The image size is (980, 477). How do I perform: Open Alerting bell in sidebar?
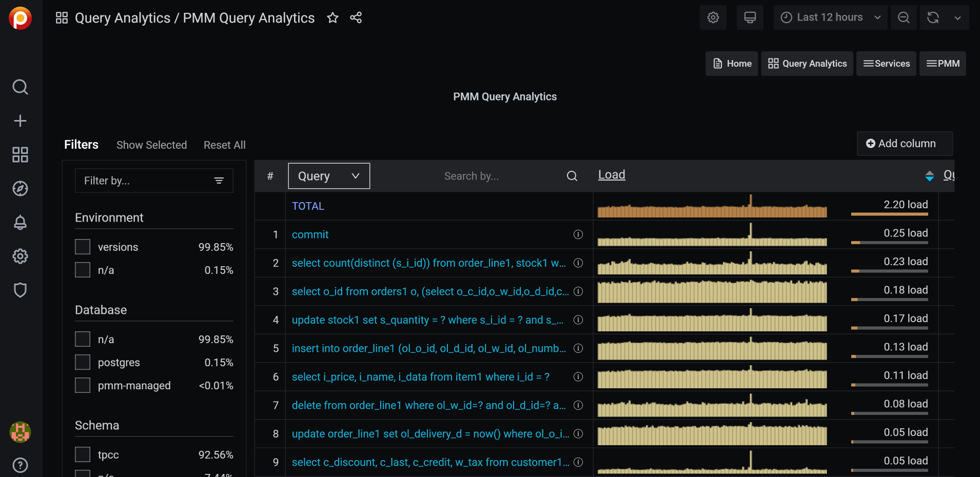pos(20,223)
